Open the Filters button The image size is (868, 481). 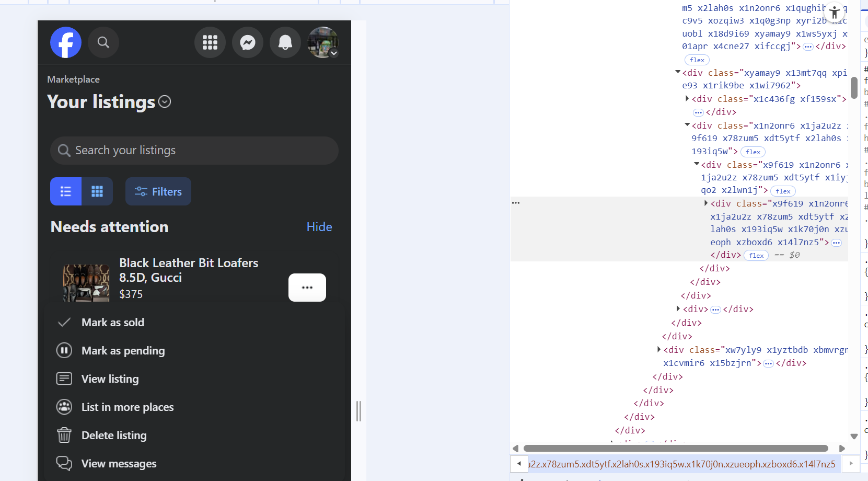(x=158, y=191)
